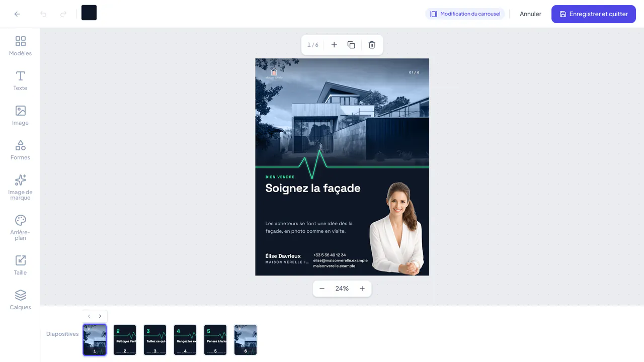The image size is (644, 362).
Task: Select slide thumbnail 5
Action: [215, 340]
